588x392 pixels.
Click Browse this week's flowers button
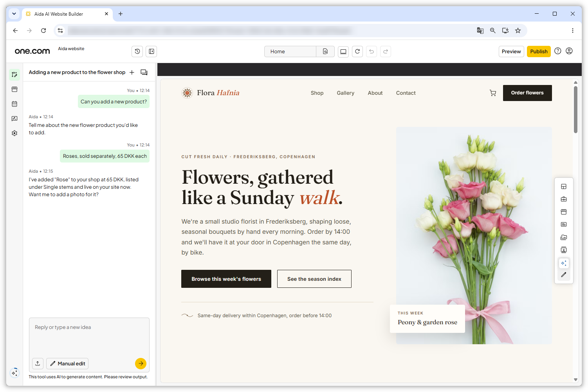pyautogui.click(x=226, y=279)
